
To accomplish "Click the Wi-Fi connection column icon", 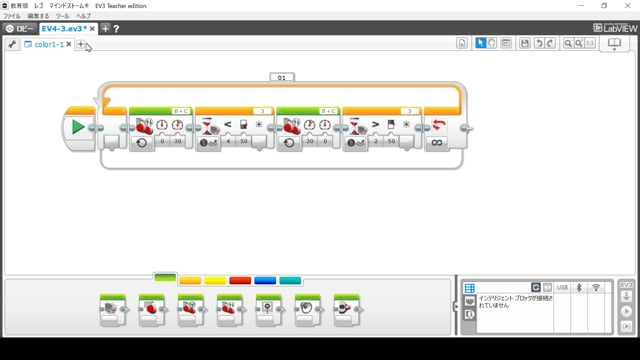I will (596, 287).
